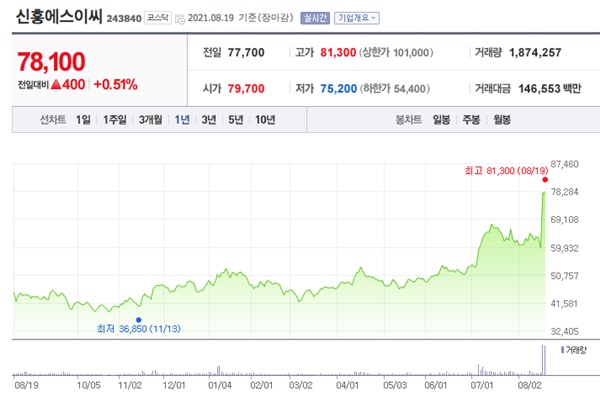
Task: Click the 87,460 price axis label
Action: [564, 164]
